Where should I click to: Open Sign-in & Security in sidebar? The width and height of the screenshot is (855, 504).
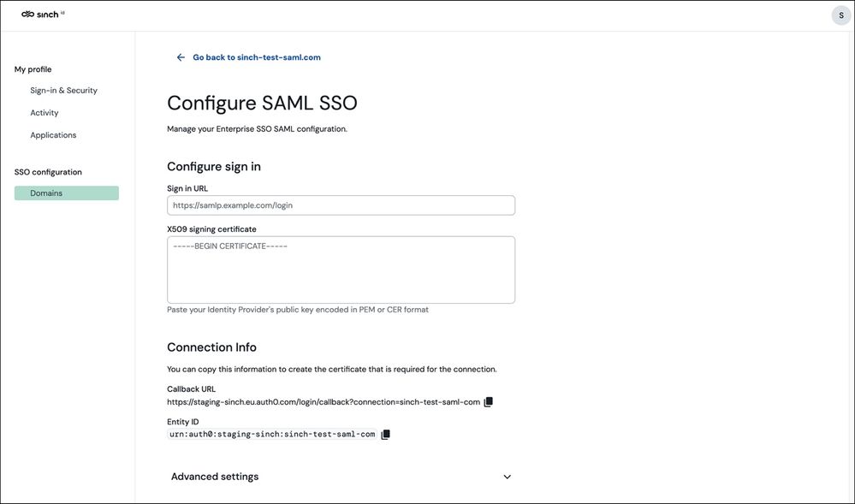tap(64, 91)
